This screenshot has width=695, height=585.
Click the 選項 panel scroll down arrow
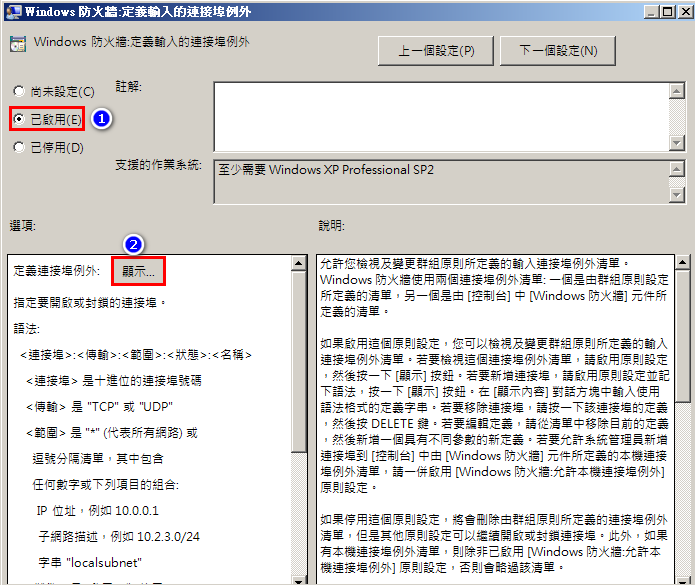(x=299, y=580)
